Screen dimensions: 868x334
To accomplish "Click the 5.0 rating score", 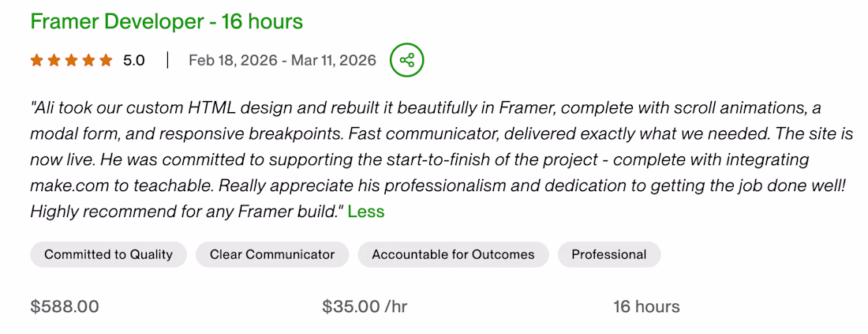I will [134, 60].
